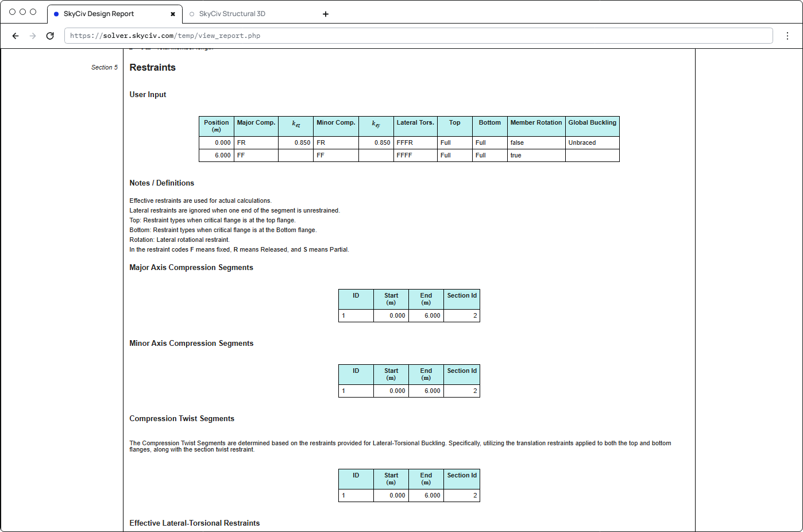Select the User Input subheading
803x532 pixels.
[x=148, y=95]
